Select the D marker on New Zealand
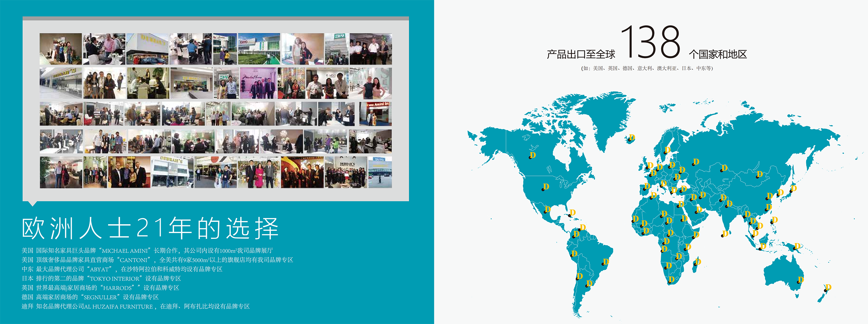The width and height of the screenshot is (868, 324). pos(828,288)
